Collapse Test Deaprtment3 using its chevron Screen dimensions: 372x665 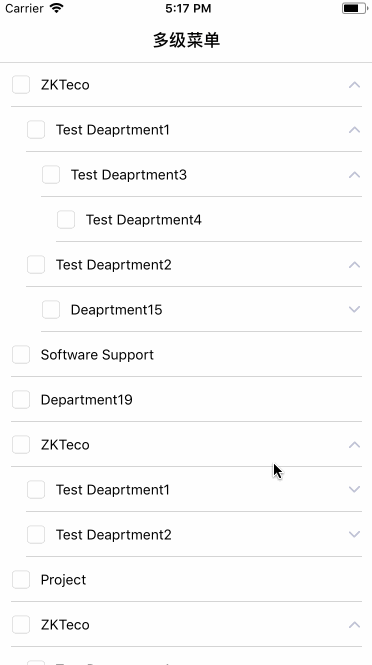pos(354,175)
